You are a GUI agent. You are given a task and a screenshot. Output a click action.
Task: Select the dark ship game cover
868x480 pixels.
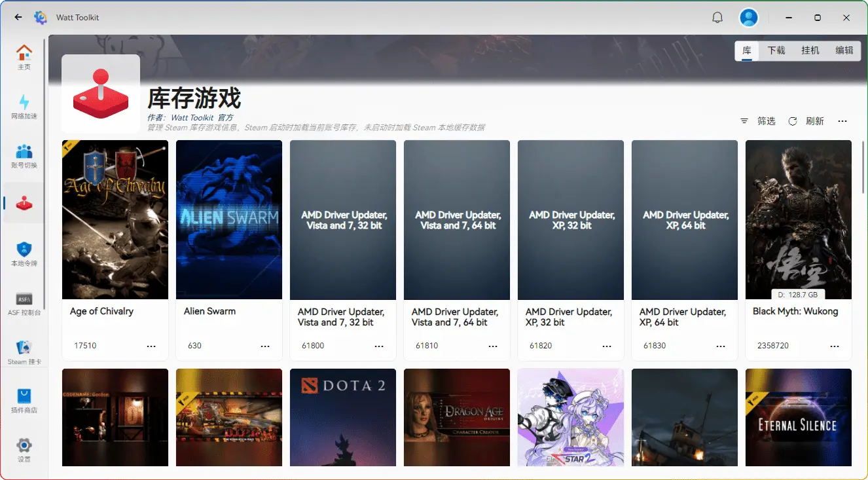(685, 418)
